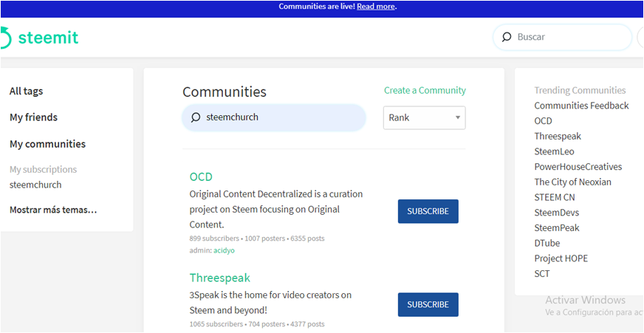644x333 pixels.
Task: Open admin acidyo profile link
Action: (x=224, y=250)
